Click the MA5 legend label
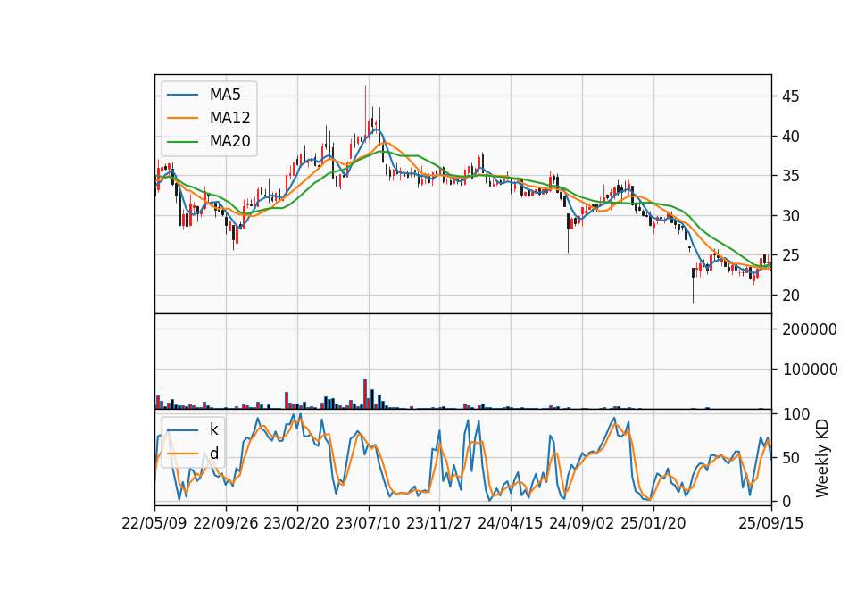The image size is (857, 616). pyautogui.click(x=225, y=95)
